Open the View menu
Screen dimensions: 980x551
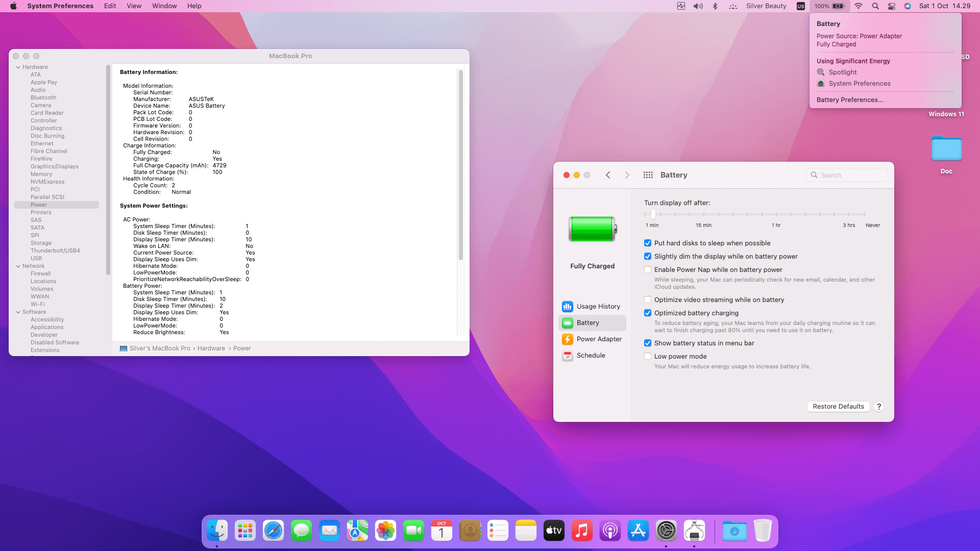(x=134, y=6)
